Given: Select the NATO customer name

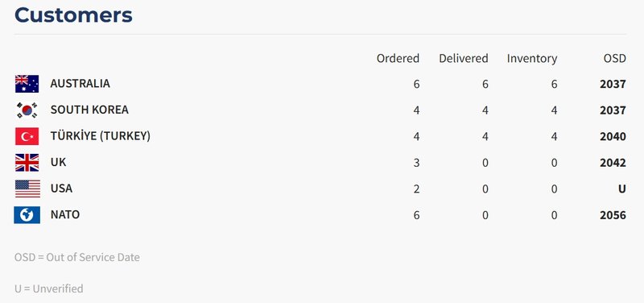Looking at the screenshot, I should pyautogui.click(x=65, y=214).
